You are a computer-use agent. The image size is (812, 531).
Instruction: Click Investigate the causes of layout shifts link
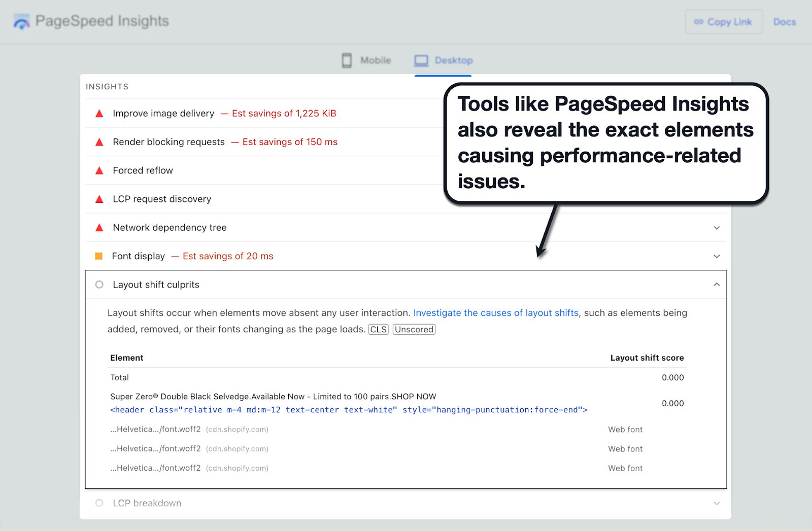[496, 313]
